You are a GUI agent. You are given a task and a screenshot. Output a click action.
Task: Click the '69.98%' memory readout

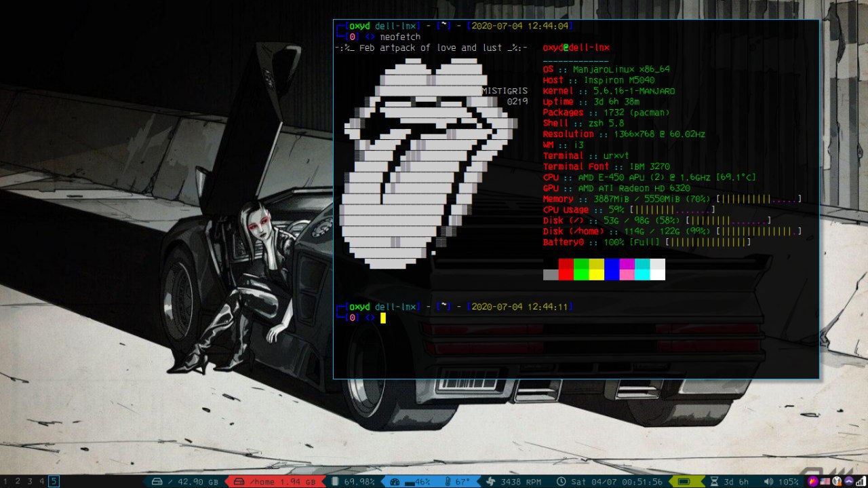tap(359, 481)
